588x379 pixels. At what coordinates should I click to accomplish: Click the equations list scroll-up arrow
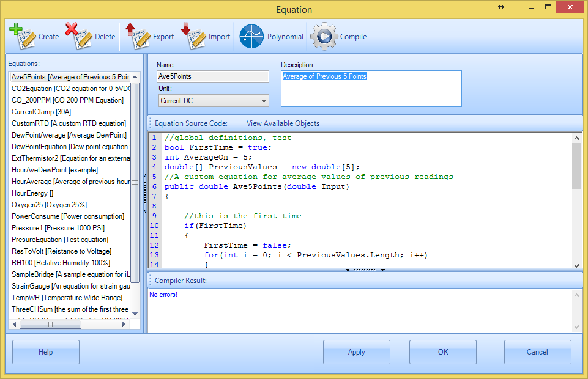[135, 77]
